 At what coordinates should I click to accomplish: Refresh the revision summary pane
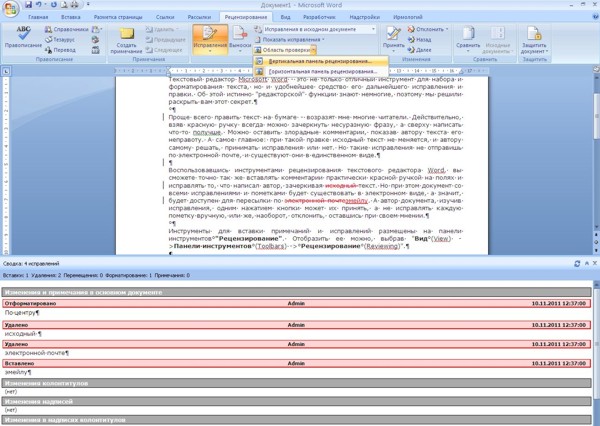(x=577, y=264)
